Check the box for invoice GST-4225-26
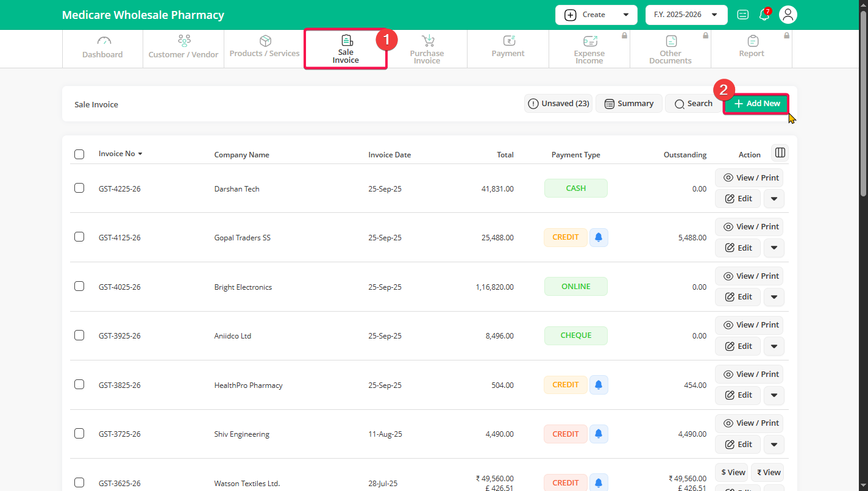868x491 pixels. click(79, 188)
